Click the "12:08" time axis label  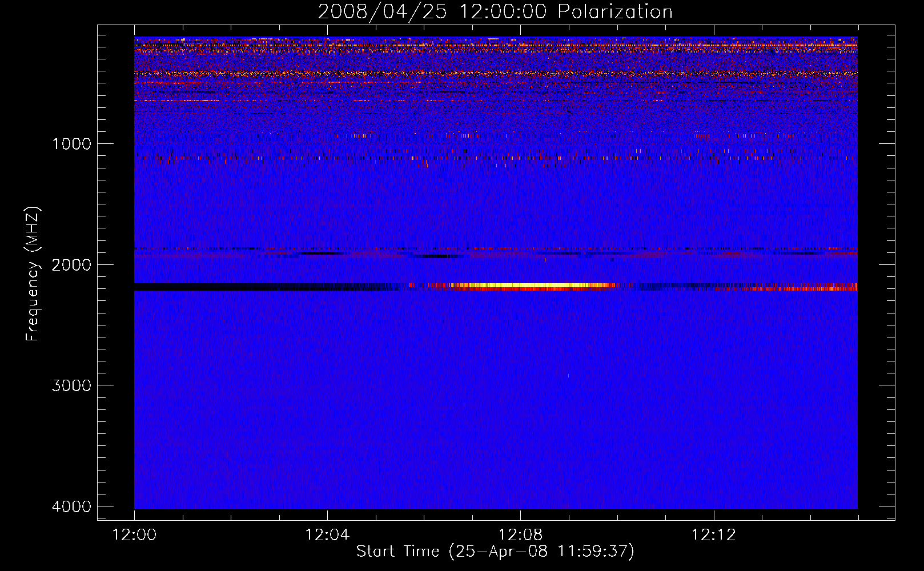click(x=520, y=534)
